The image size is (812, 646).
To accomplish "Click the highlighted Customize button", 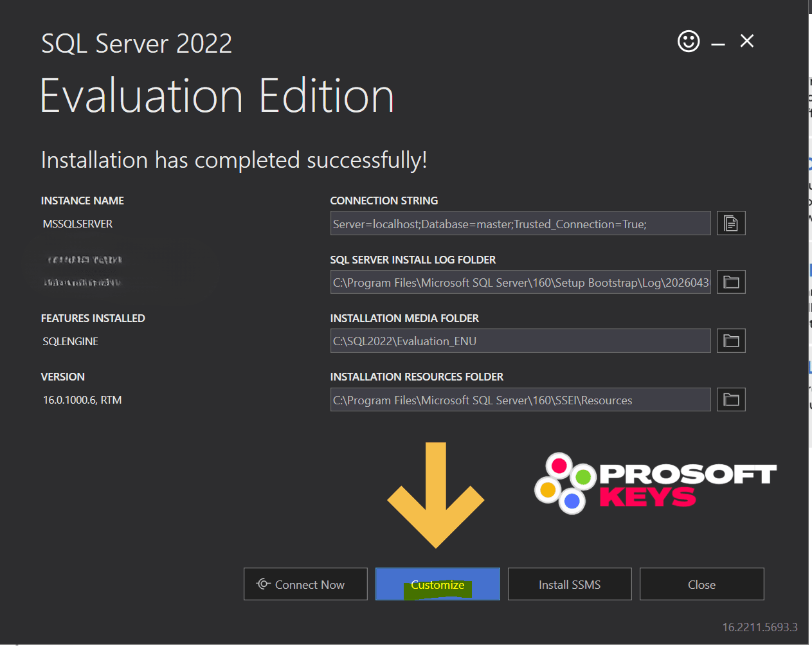I will coord(437,584).
